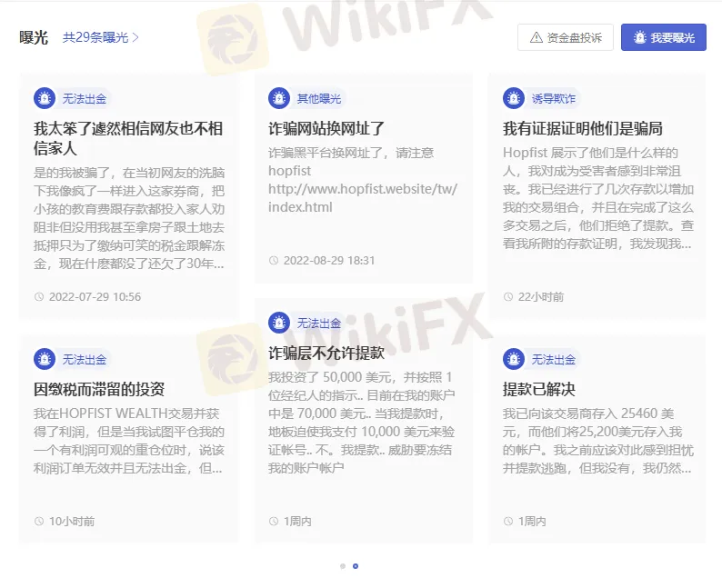Click 我要曝光 button
Image resolution: width=722 pixels, height=588 pixels.
coord(664,37)
